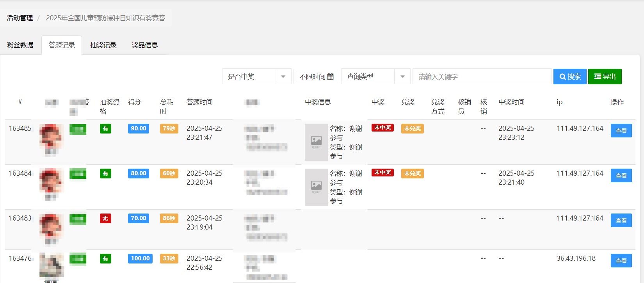
Task: Switch to the 答题记录 tab
Action: click(62, 45)
